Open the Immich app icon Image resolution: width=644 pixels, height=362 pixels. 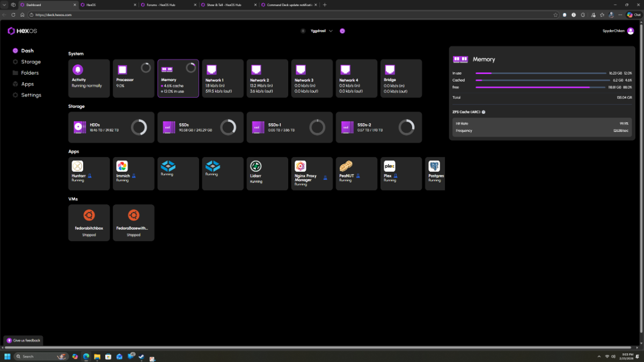[122, 166]
